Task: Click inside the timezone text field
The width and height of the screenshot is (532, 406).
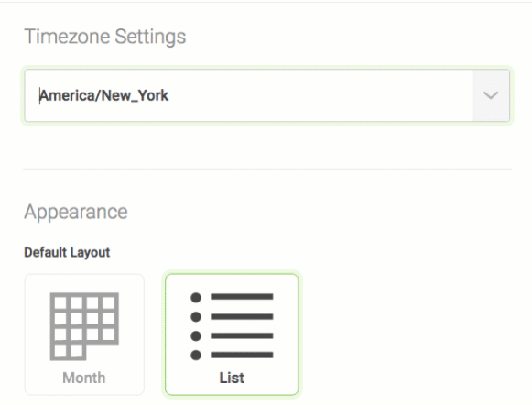Action: [x=249, y=95]
